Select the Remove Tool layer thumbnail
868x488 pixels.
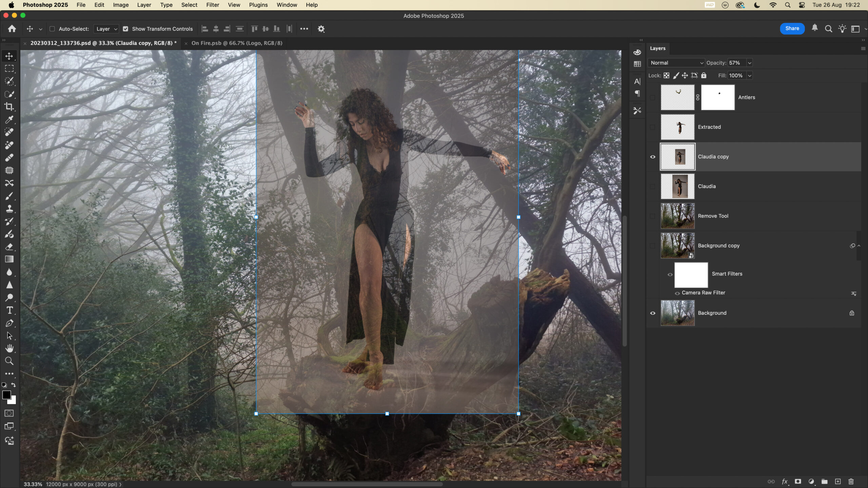pyautogui.click(x=677, y=216)
